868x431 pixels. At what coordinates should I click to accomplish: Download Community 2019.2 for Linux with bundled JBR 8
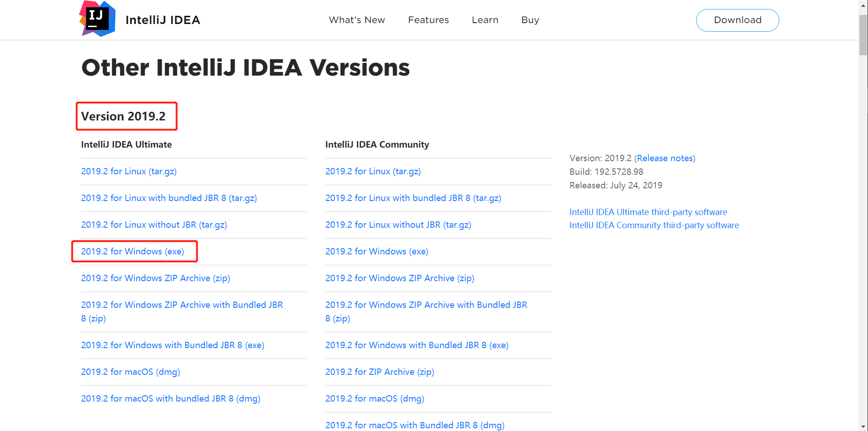click(x=413, y=198)
